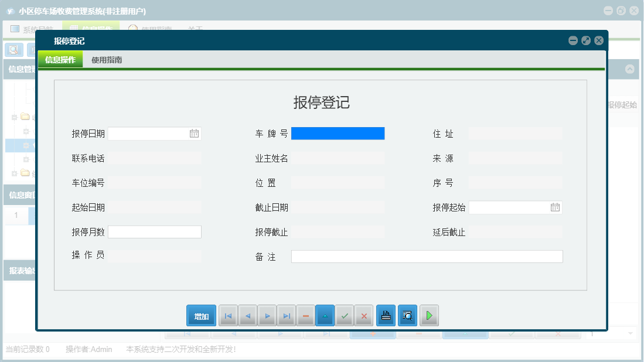Jump to the last record

pyautogui.click(x=287, y=315)
